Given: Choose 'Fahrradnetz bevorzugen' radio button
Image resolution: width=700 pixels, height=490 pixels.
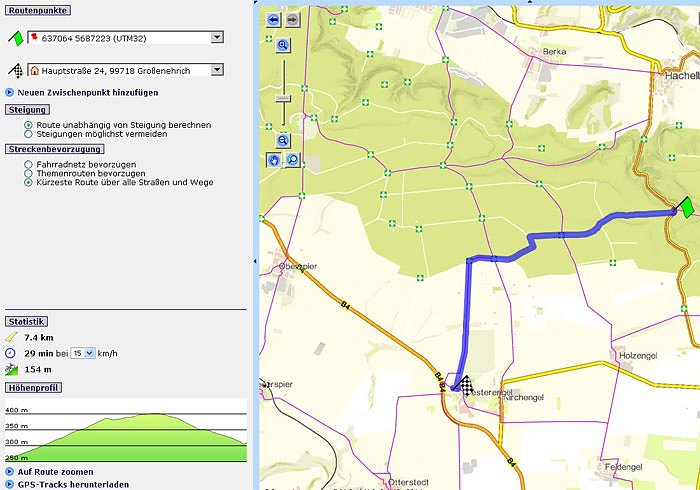Looking at the screenshot, I should coord(28,164).
